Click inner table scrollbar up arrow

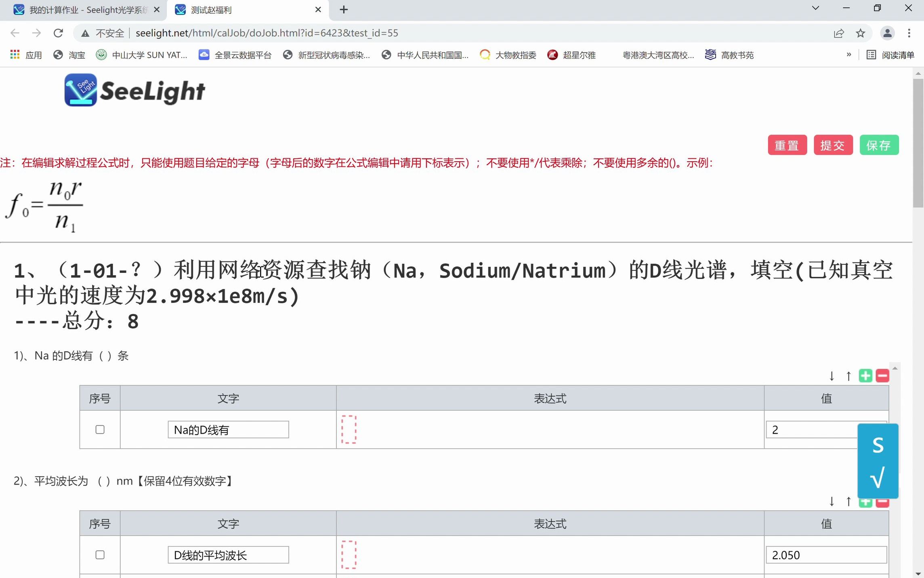(895, 368)
